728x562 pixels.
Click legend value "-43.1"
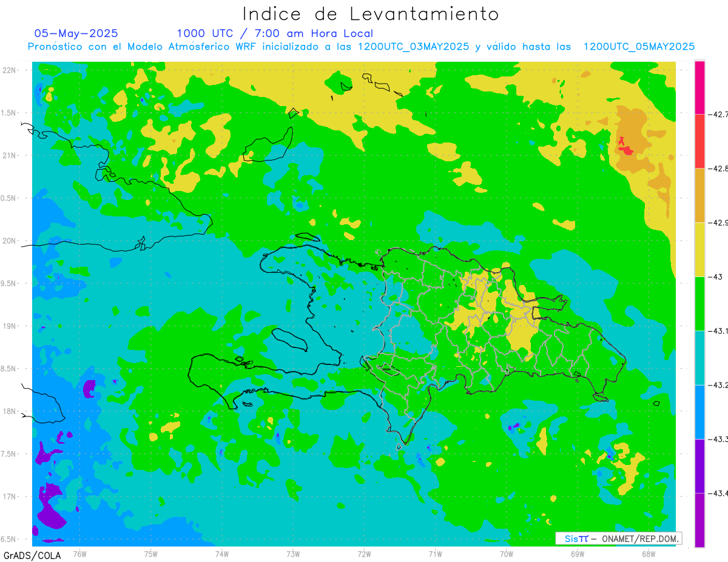[x=718, y=331]
